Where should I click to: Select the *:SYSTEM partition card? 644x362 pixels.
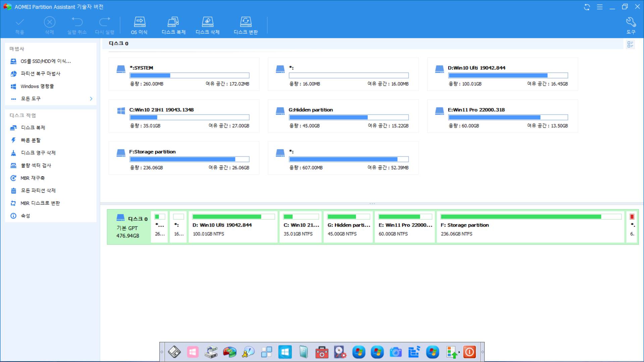pos(184,74)
